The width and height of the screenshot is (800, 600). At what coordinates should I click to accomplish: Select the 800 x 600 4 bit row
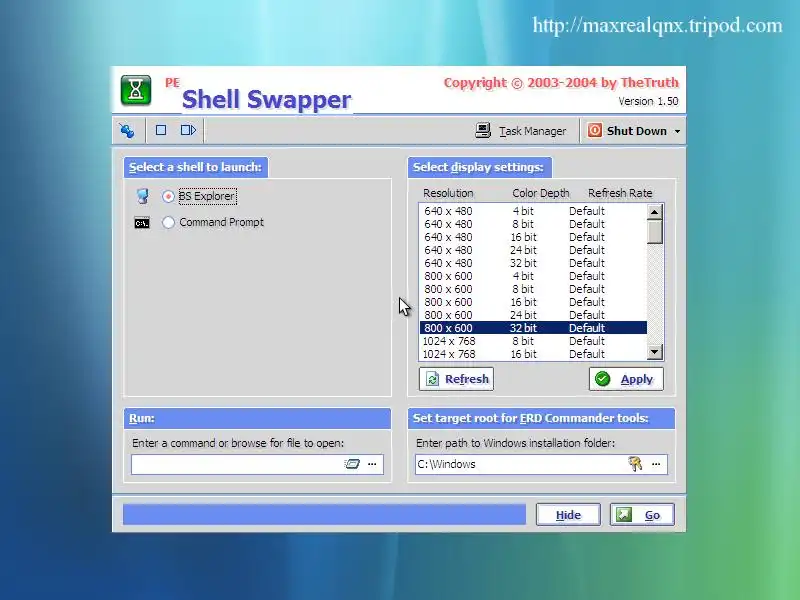click(533, 276)
